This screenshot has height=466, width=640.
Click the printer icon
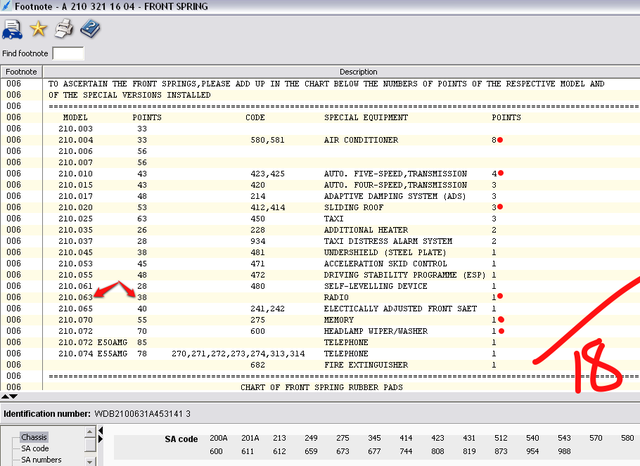click(64, 29)
